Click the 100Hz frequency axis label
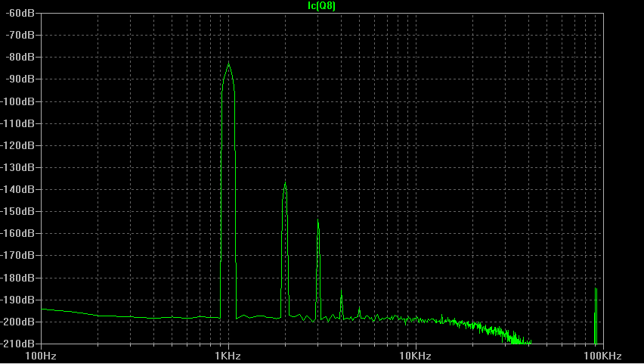The image size is (644, 364). (x=41, y=356)
